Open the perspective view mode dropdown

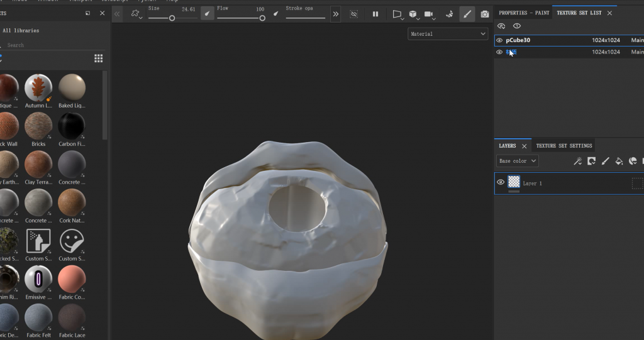(x=397, y=14)
